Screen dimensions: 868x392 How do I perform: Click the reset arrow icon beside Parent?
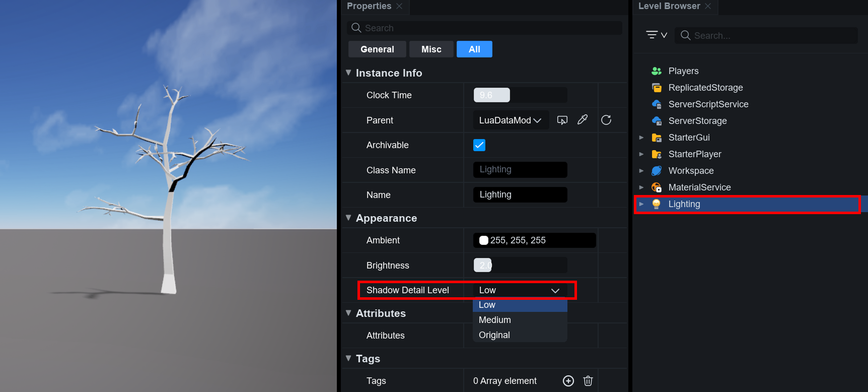[606, 120]
